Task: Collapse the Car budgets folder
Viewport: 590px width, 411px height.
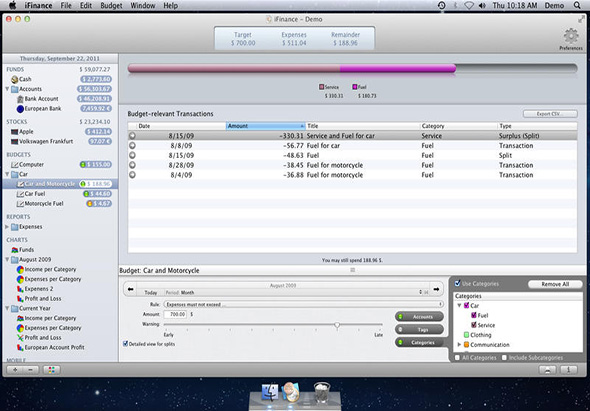Action: point(7,174)
